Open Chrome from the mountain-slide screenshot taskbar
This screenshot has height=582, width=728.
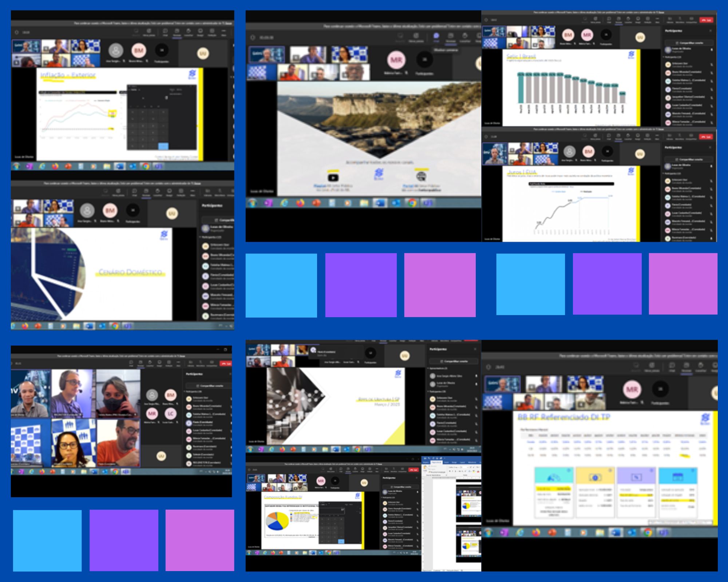pos(412,203)
